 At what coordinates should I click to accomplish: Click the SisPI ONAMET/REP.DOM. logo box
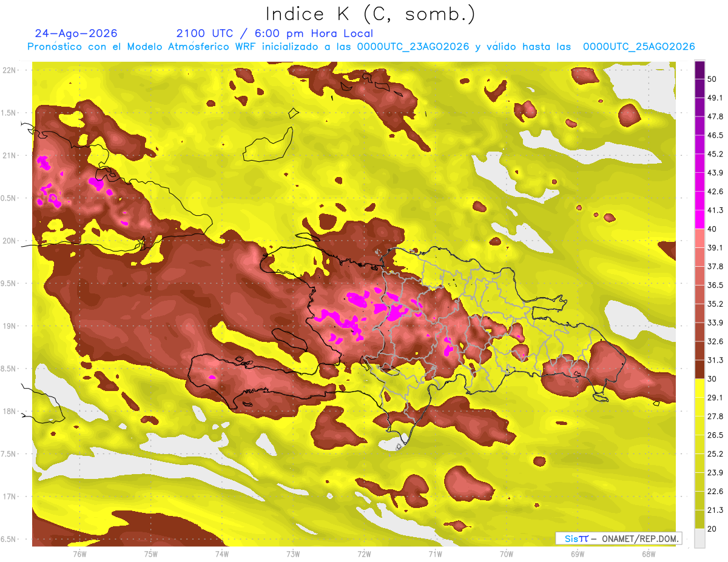(x=618, y=538)
